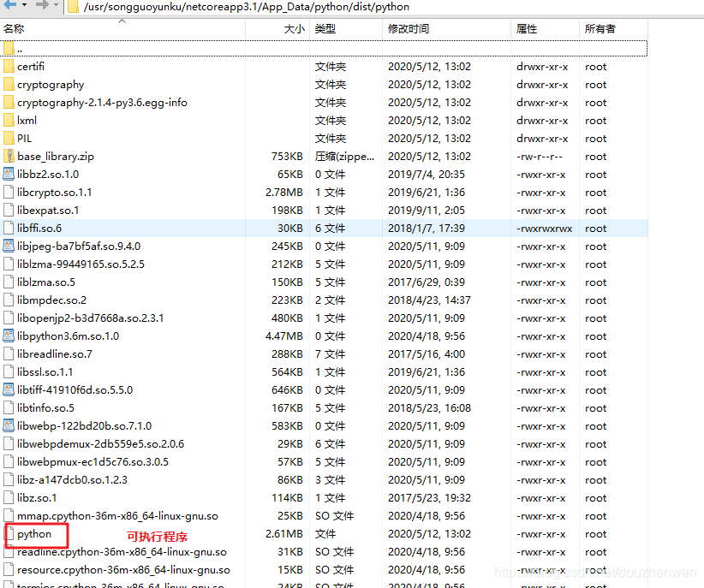Click 2.61MB size of python file
Image resolution: width=704 pixels, height=588 pixels.
284,534
